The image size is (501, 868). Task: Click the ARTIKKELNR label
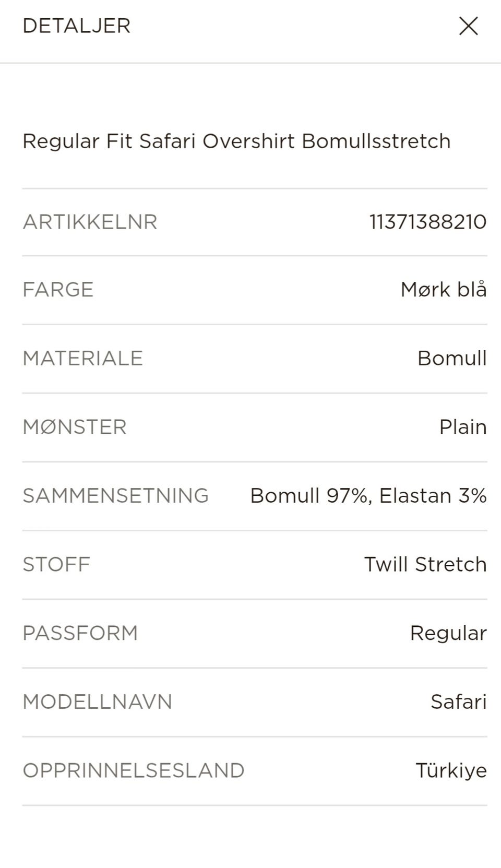(90, 222)
